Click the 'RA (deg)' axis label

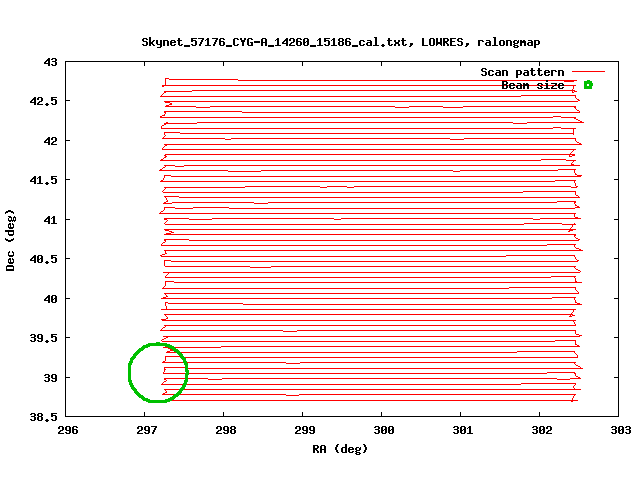(x=340, y=449)
